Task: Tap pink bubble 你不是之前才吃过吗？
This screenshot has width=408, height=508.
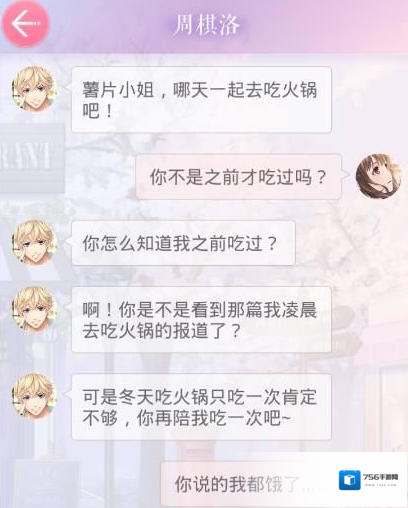Action: (x=238, y=177)
